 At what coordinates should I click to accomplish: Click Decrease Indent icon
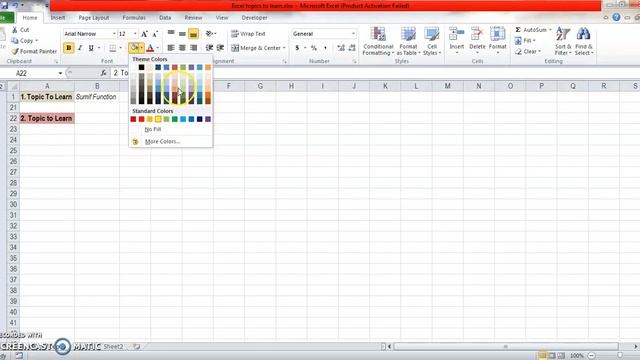click(209, 48)
